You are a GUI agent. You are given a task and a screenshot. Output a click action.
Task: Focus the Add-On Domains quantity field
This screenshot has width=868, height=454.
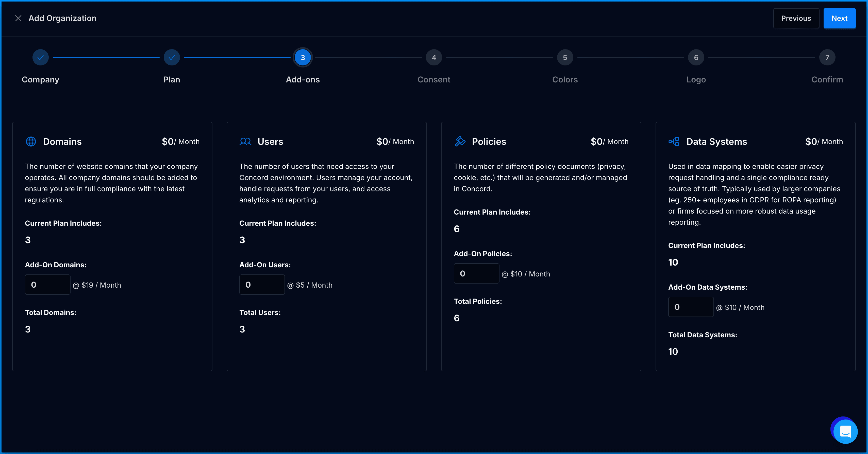(x=47, y=285)
